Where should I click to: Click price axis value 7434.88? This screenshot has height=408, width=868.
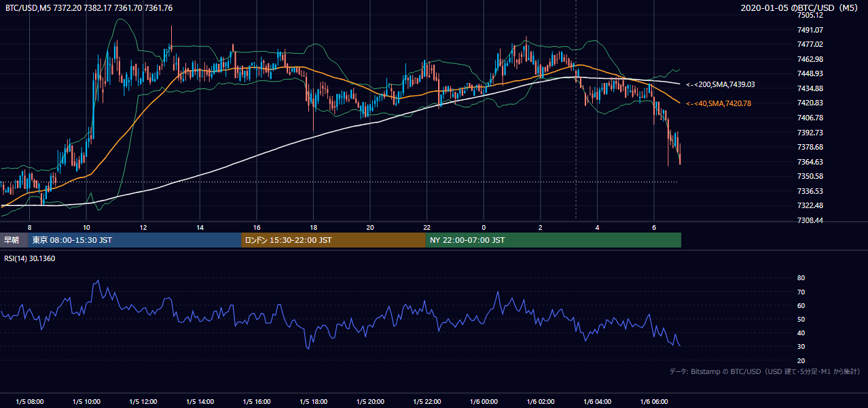(810, 88)
